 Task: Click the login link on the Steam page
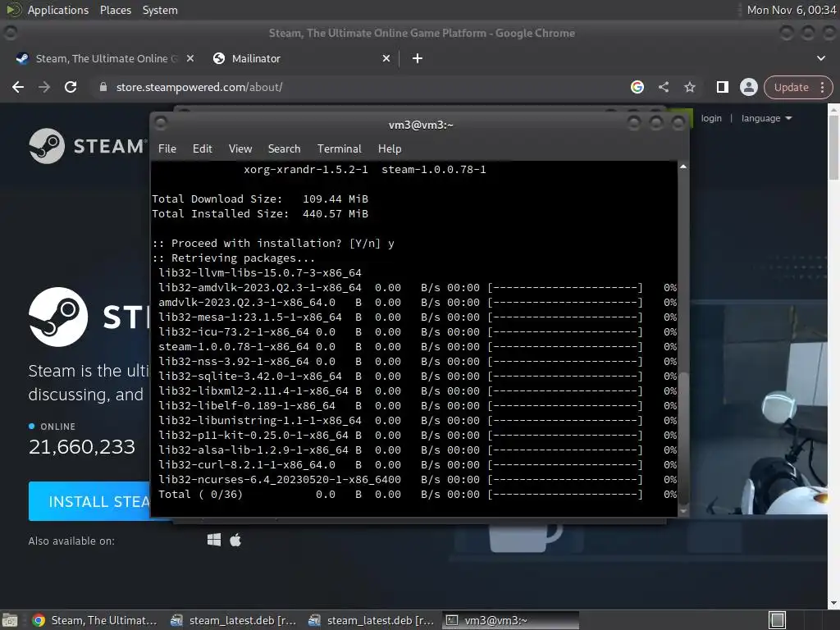point(711,118)
